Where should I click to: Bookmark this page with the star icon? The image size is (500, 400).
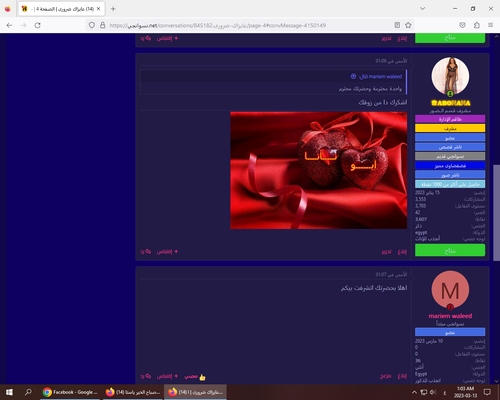[x=408, y=25]
